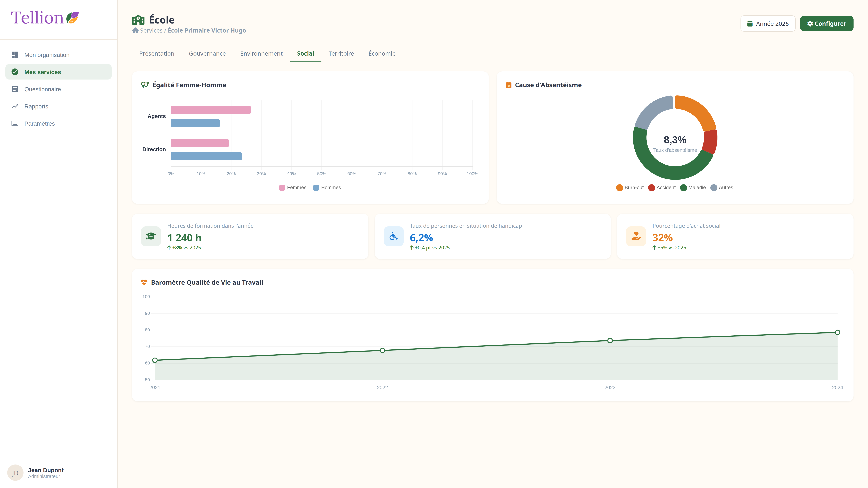
Task: Toggle the Femmes legend swatch
Action: click(282, 188)
